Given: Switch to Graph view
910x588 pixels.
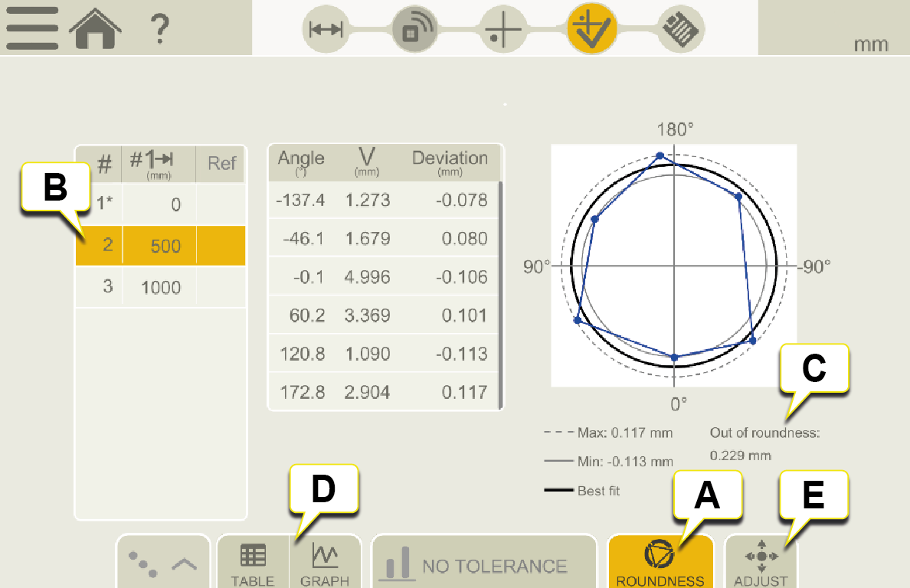Looking at the screenshot, I should [x=325, y=563].
